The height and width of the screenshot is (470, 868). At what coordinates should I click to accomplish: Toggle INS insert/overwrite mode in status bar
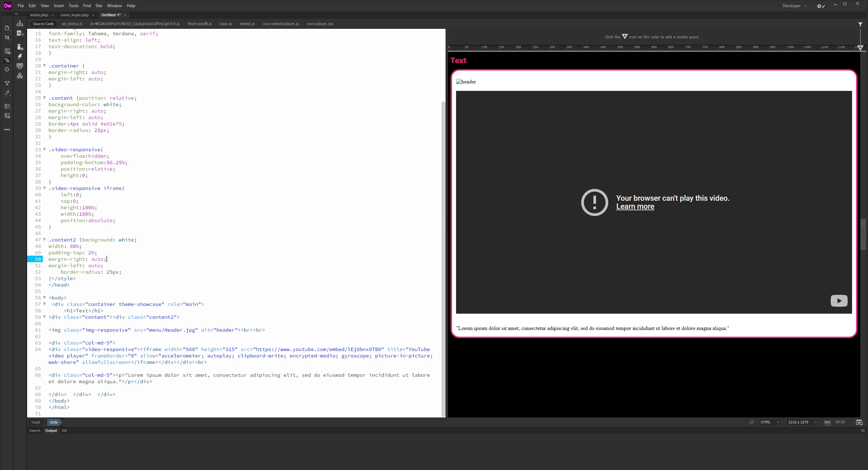point(827,422)
